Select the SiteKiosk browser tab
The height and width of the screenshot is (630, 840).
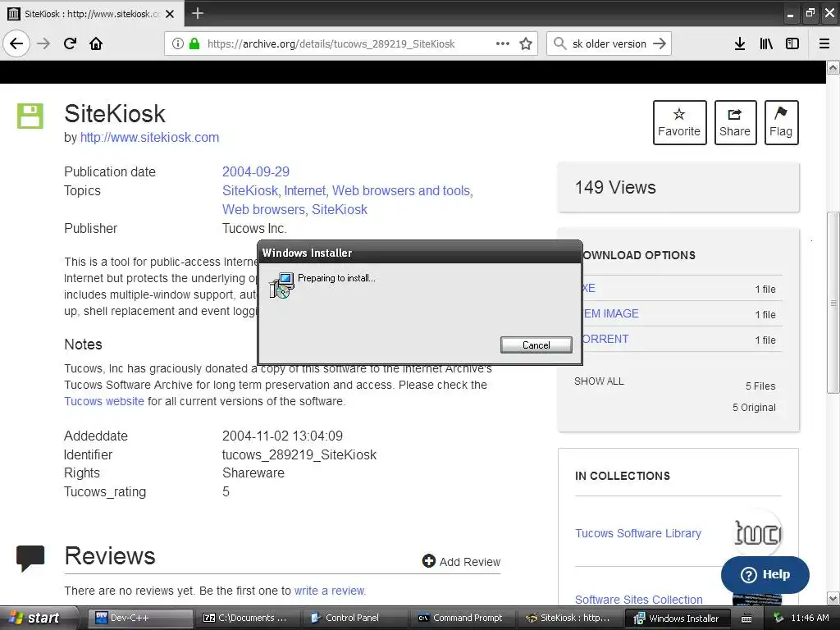(92, 14)
